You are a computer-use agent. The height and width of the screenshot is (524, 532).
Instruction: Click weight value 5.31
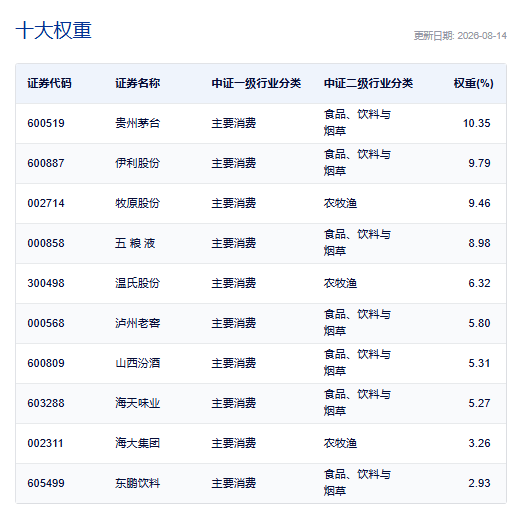(479, 363)
